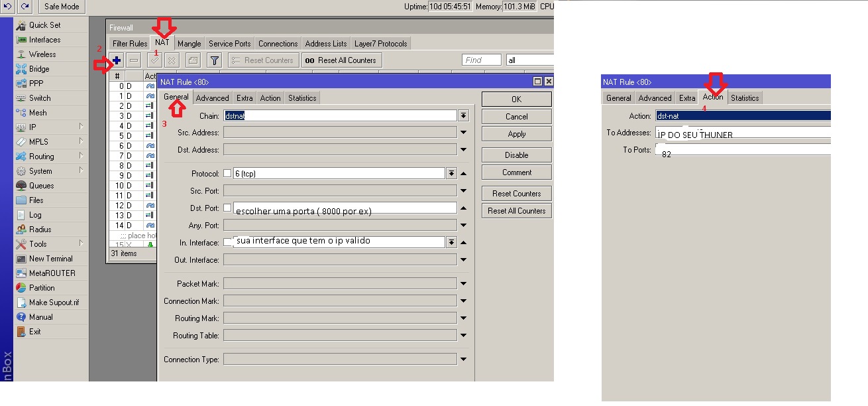The image size is (868, 406).
Task: Click the Find search field
Action: (482, 60)
